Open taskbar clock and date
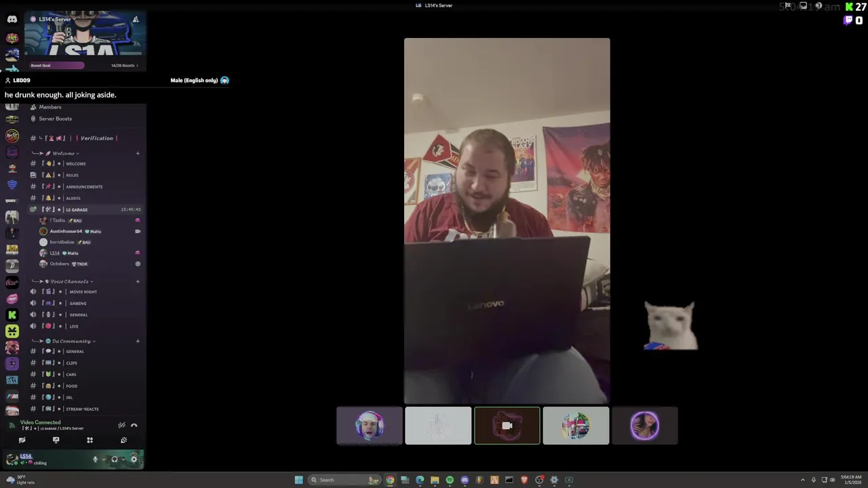This screenshot has width=868, height=488. [x=850, y=480]
